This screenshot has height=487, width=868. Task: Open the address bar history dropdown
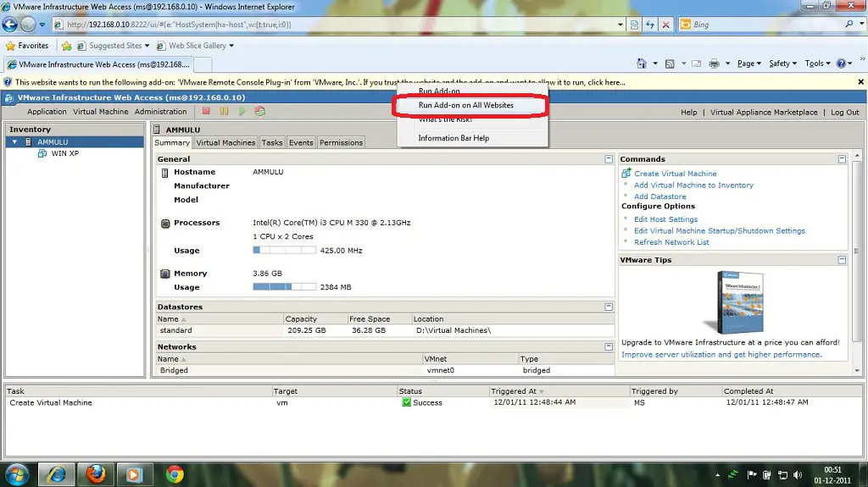[620, 25]
